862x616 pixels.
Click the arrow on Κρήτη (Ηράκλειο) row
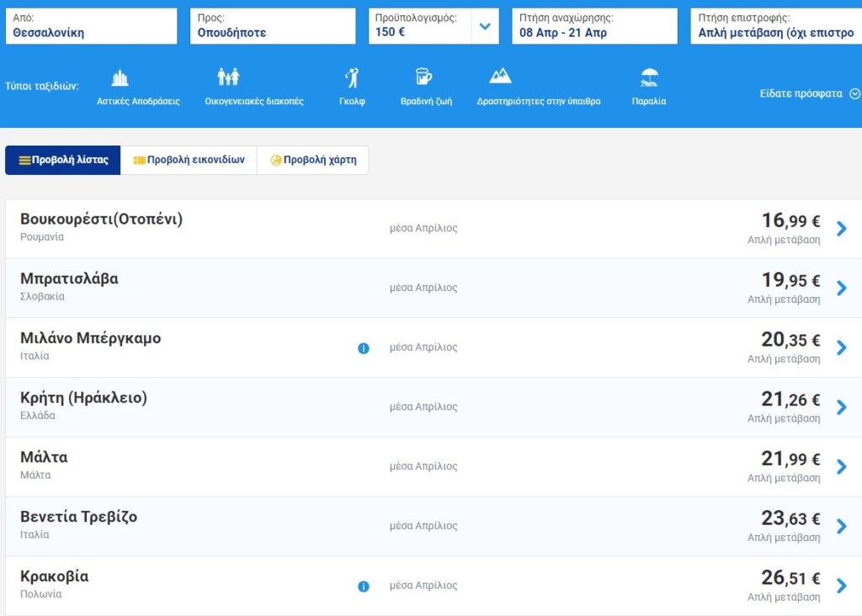tap(841, 407)
